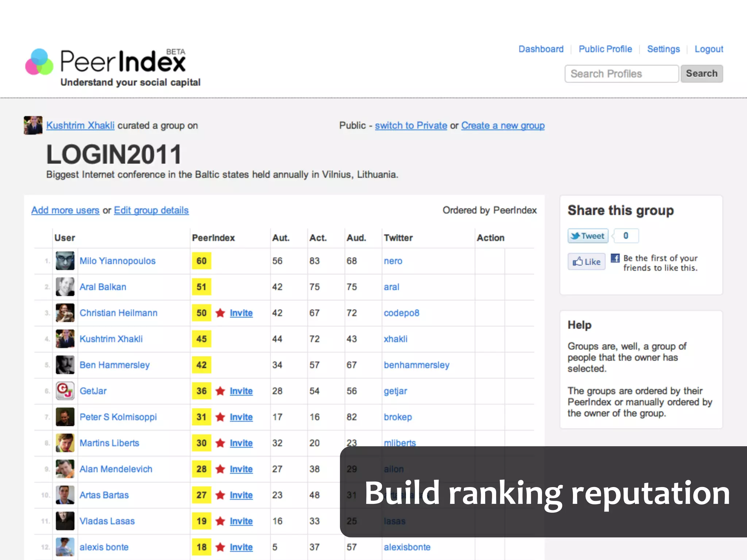
Task: Open Kushtrim Xhakli's curator avatar
Action: (x=33, y=125)
